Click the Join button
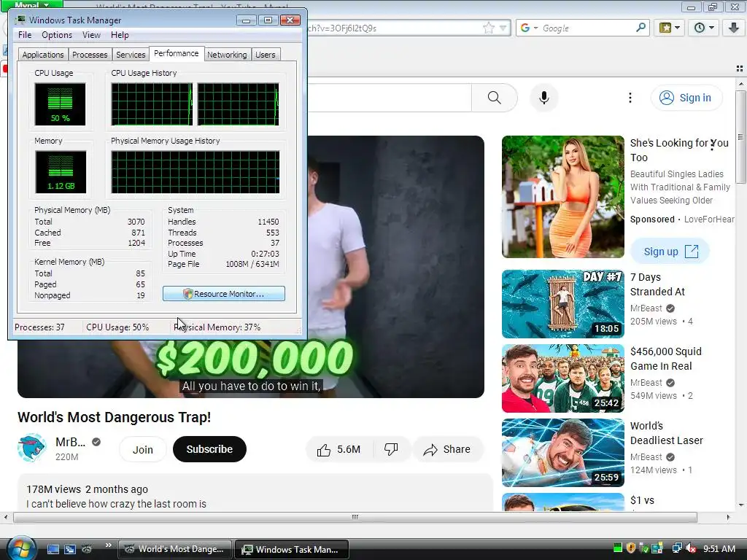747x560 pixels. click(x=142, y=449)
